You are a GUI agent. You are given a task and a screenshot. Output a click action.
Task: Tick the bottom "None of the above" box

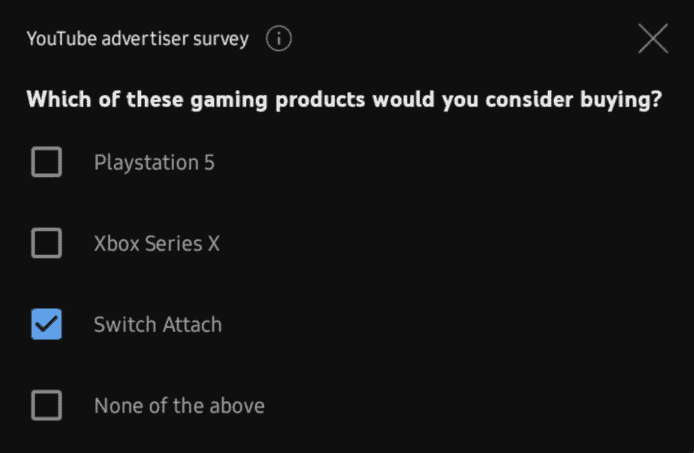(x=47, y=405)
